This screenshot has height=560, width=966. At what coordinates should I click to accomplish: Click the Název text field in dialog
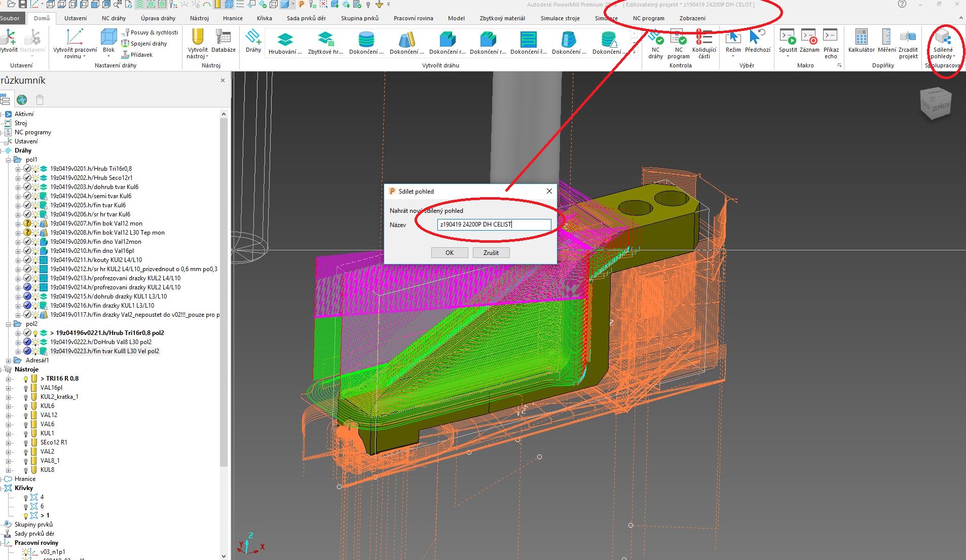tap(494, 225)
